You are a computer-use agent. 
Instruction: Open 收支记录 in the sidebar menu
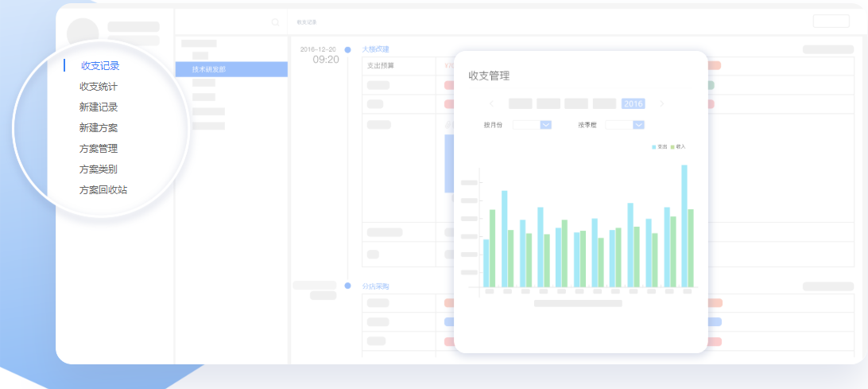(x=100, y=66)
